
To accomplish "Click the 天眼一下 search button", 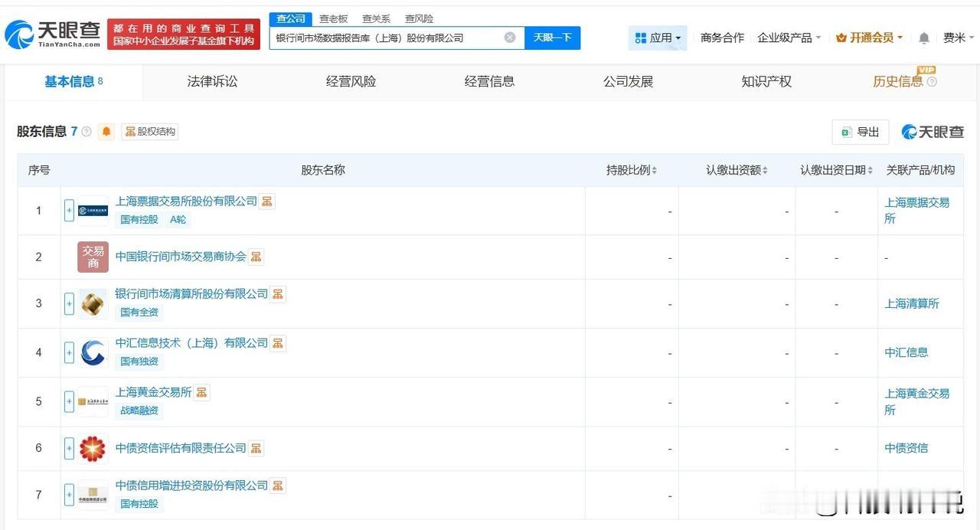I will 552,38.
